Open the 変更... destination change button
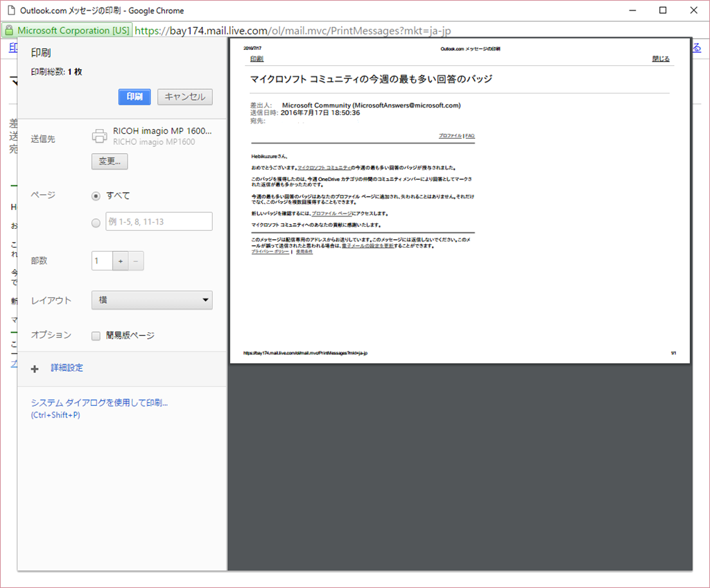The width and height of the screenshot is (710, 588). [110, 162]
